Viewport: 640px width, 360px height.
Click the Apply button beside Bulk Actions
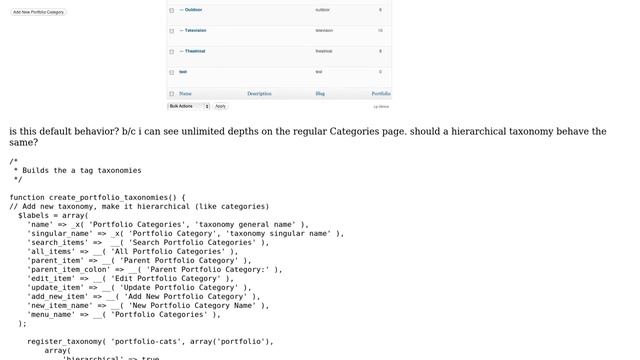pyautogui.click(x=220, y=107)
